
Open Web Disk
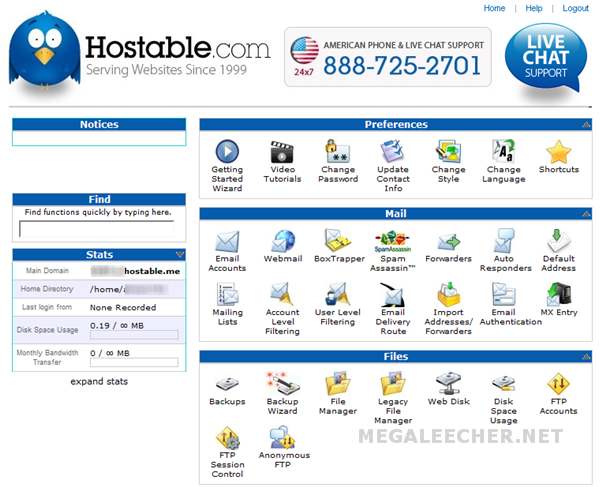tap(448, 389)
